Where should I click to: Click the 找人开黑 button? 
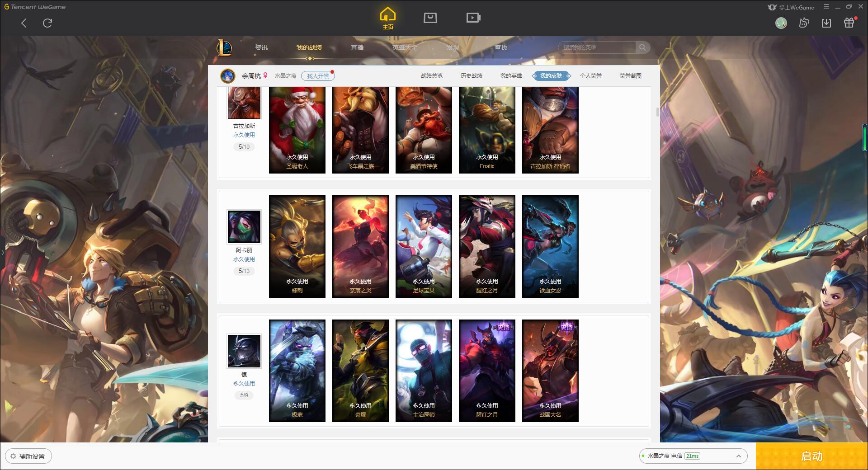[318, 76]
